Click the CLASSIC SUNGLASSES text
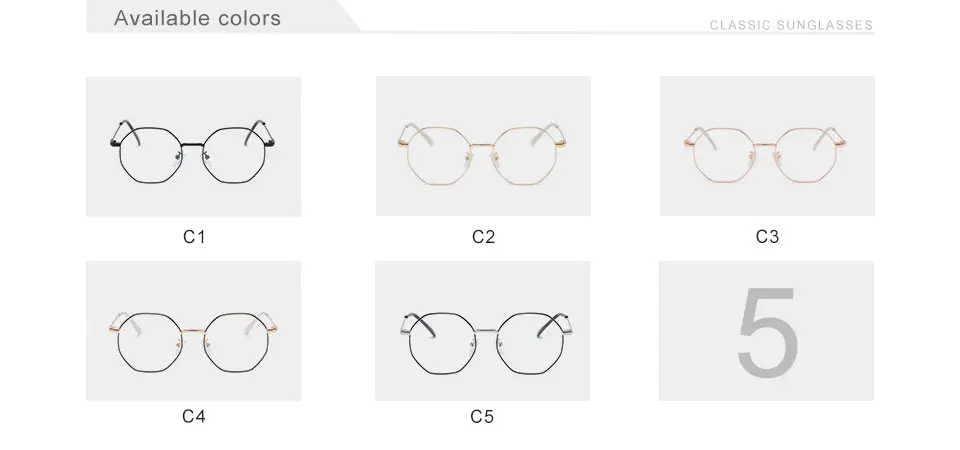 [x=791, y=25]
